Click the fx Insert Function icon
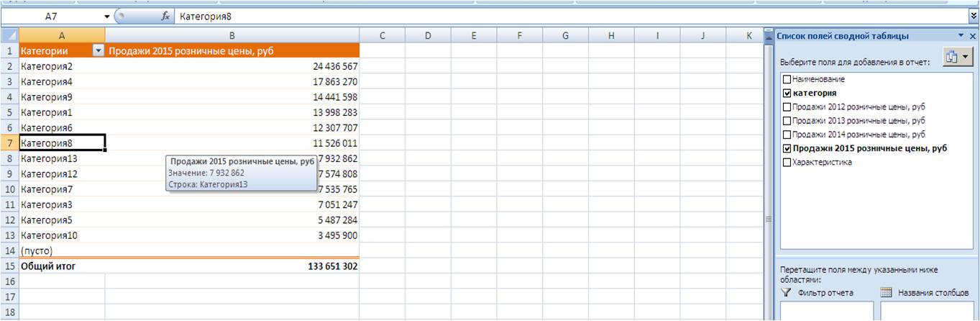The image size is (980, 321). (x=165, y=16)
